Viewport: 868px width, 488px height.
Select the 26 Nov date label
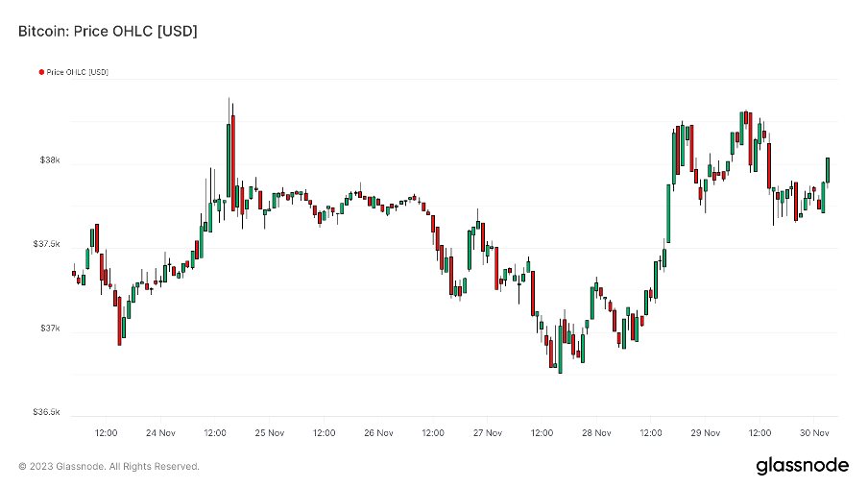click(378, 433)
